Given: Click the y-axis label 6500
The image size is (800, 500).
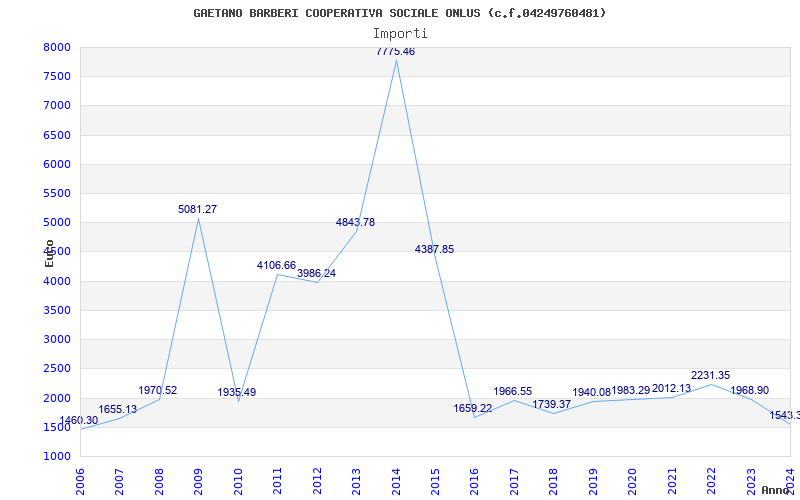Looking at the screenshot, I should pos(57,135).
